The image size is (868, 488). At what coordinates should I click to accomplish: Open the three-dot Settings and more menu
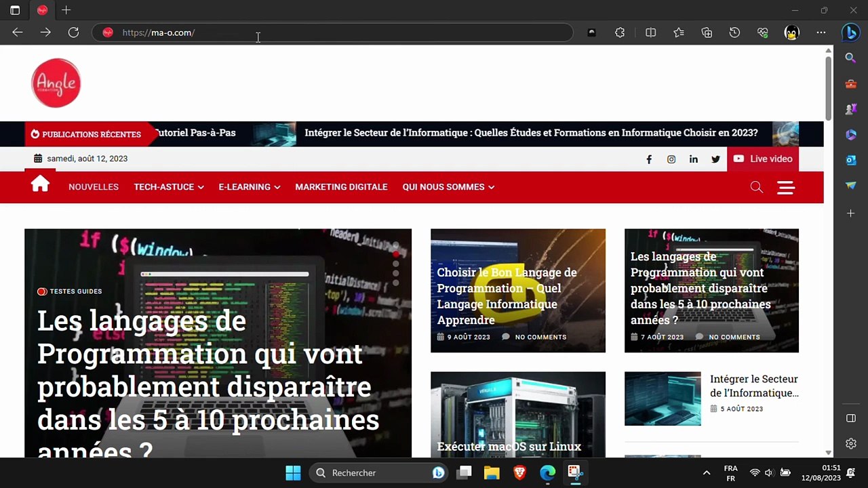pos(821,33)
